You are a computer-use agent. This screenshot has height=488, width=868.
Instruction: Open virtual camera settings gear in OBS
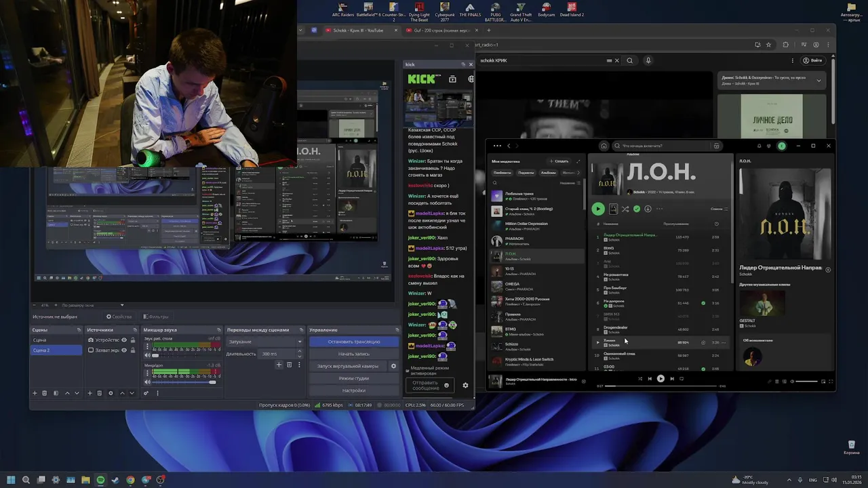(x=393, y=366)
